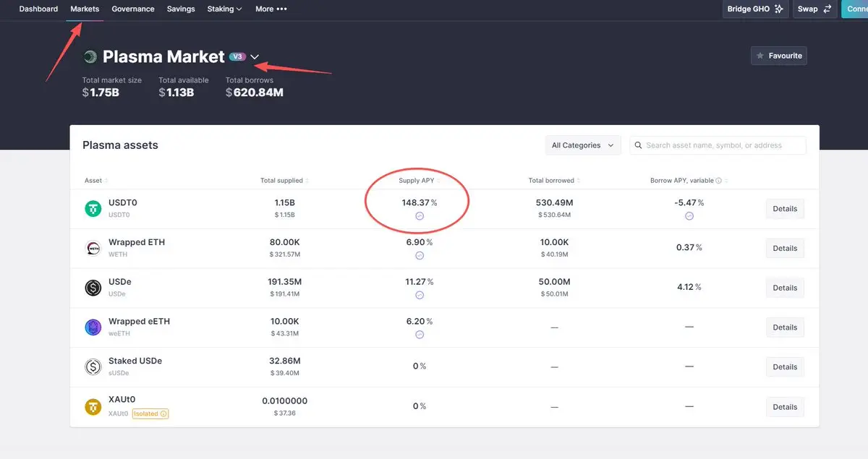Click the search magnifier icon
The height and width of the screenshot is (459, 868).
click(639, 145)
